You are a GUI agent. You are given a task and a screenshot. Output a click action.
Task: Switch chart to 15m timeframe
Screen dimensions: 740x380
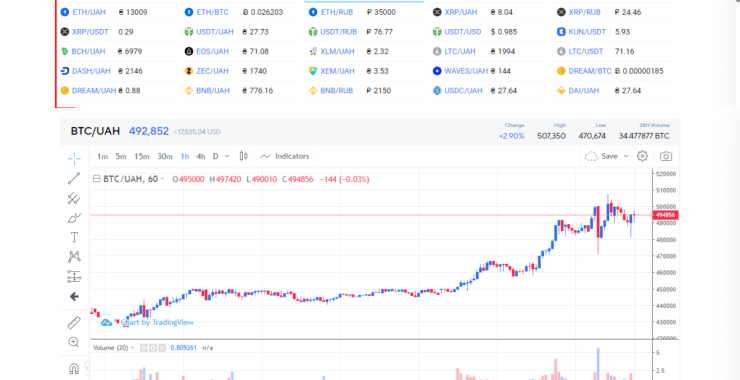pyautogui.click(x=142, y=156)
